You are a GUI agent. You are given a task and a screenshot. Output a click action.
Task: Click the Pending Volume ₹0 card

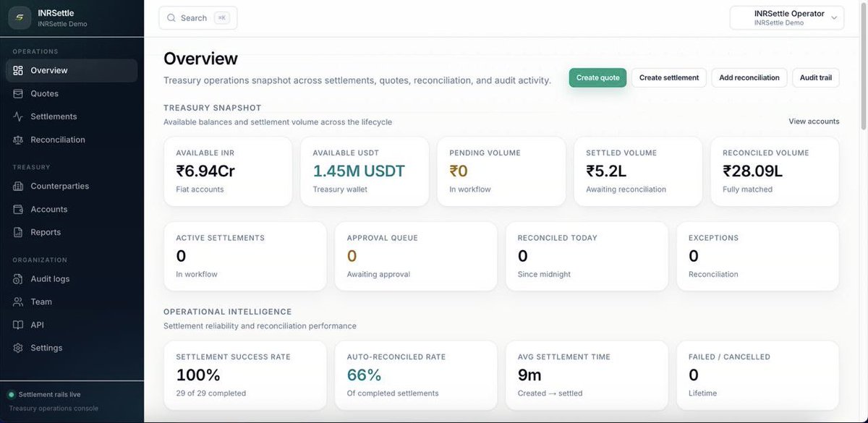(501, 171)
